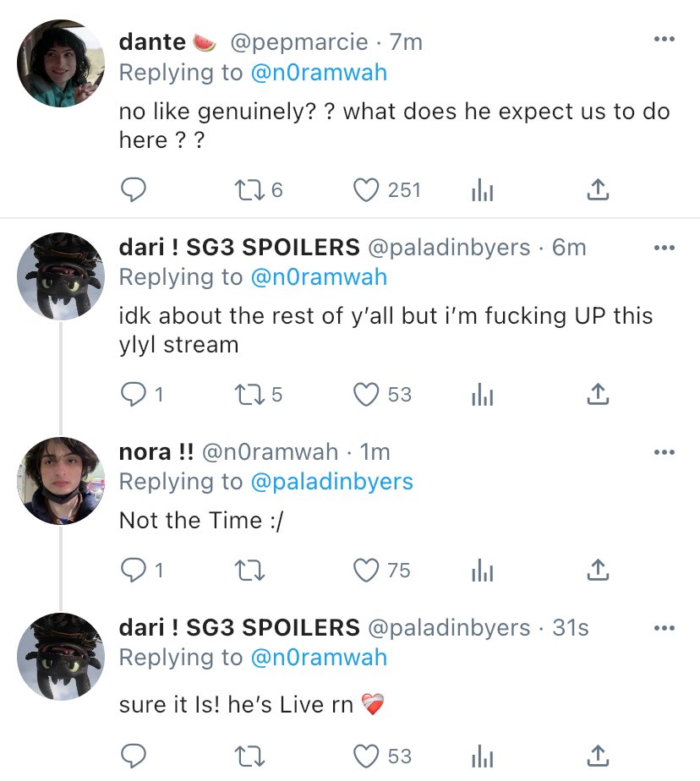The width and height of the screenshot is (700, 781).
Task: Open @n0ramwah link in dante's reply
Action: pos(319,73)
